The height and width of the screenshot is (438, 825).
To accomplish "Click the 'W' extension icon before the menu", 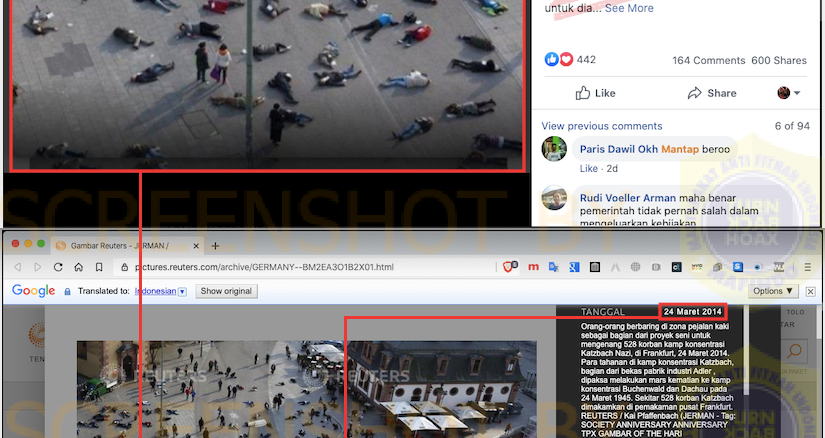I will (779, 267).
